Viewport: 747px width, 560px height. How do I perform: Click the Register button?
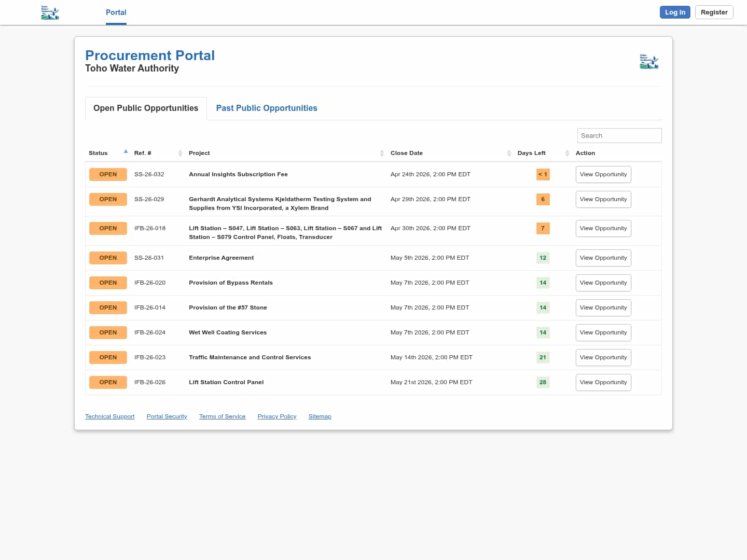[714, 12]
